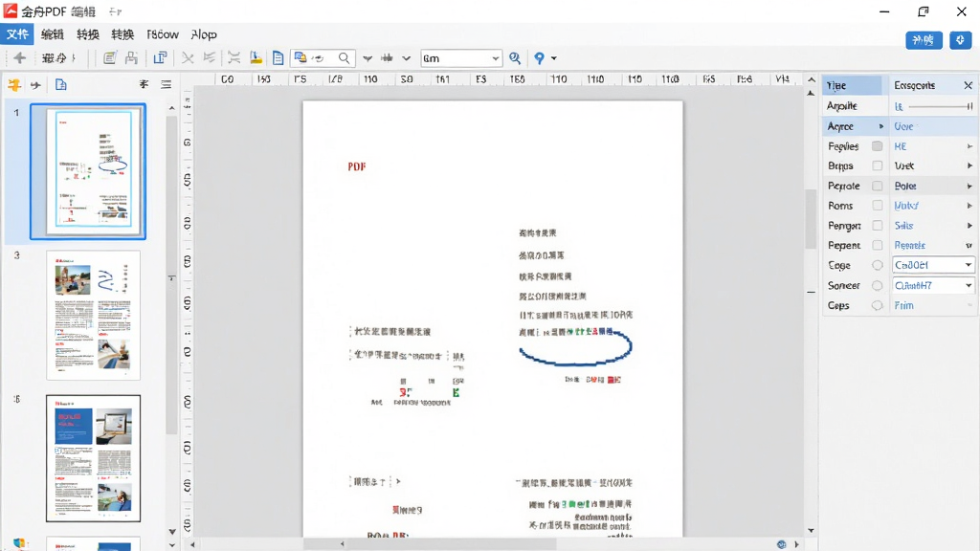
Task: Open the third menu item 转换
Action: click(87, 34)
